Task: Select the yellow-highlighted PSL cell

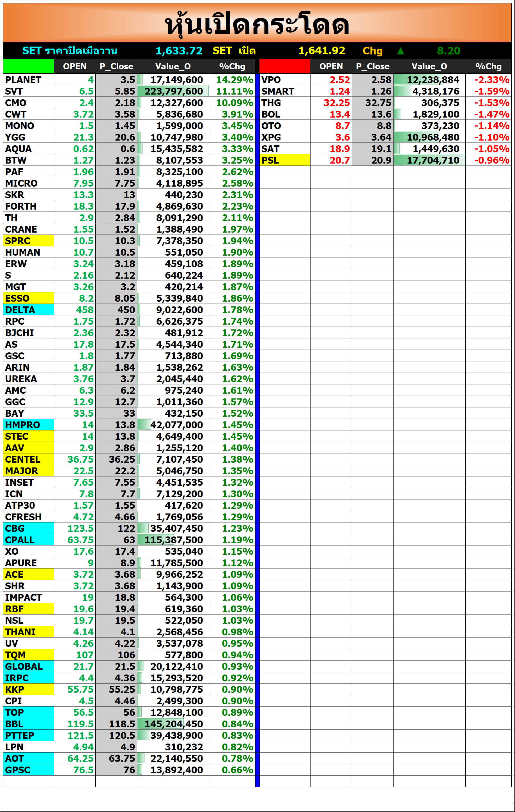Action: point(285,160)
